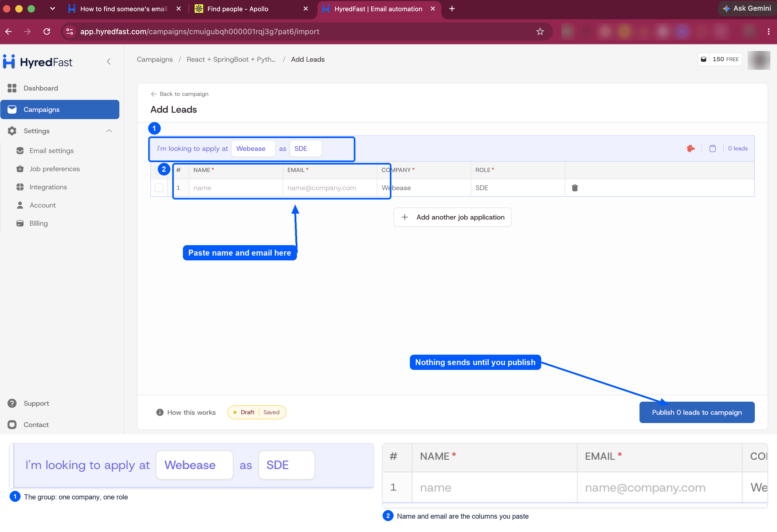Image resolution: width=777 pixels, height=532 pixels.
Task: Click the 150 FREE credits badge
Action: [720, 59]
